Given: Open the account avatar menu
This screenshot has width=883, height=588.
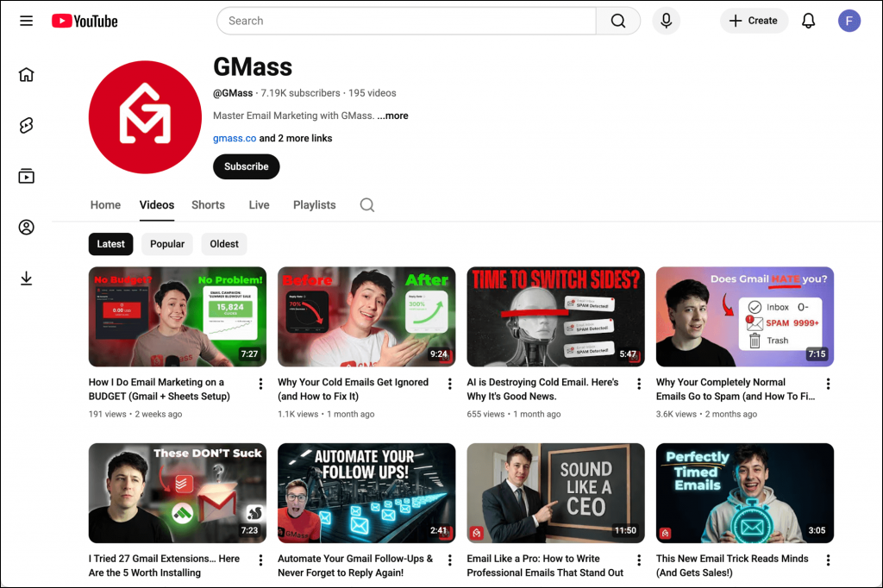Looking at the screenshot, I should 849,21.
